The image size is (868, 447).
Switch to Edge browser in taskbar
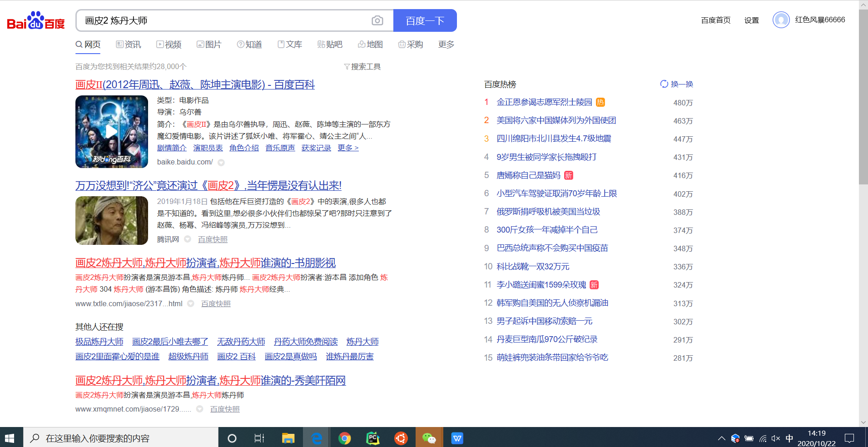317,438
